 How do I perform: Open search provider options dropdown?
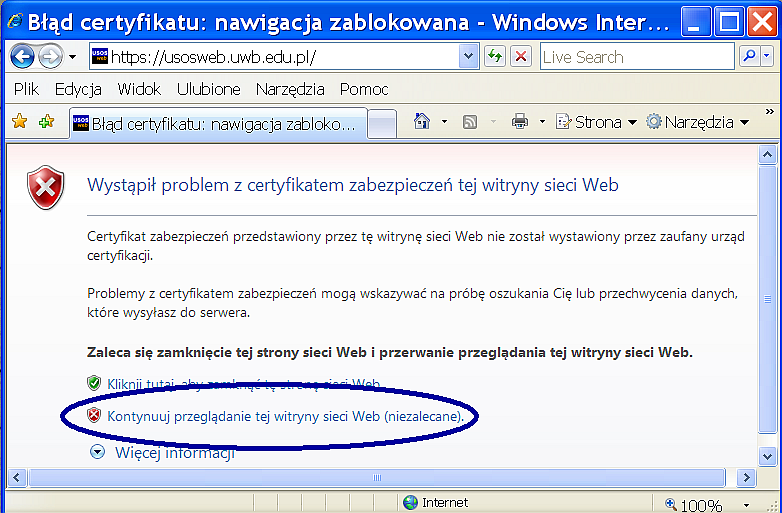click(767, 56)
